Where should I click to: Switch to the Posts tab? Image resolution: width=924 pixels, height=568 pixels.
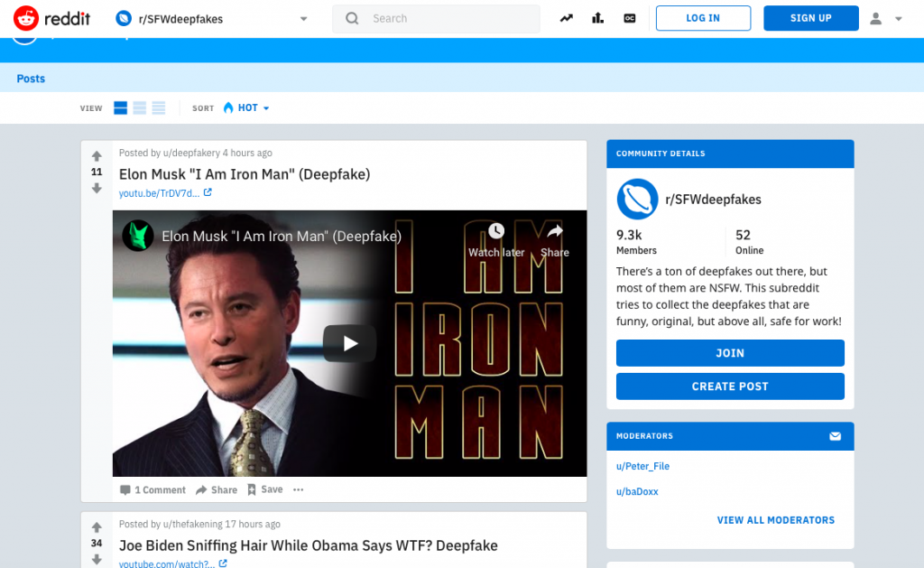tap(31, 79)
